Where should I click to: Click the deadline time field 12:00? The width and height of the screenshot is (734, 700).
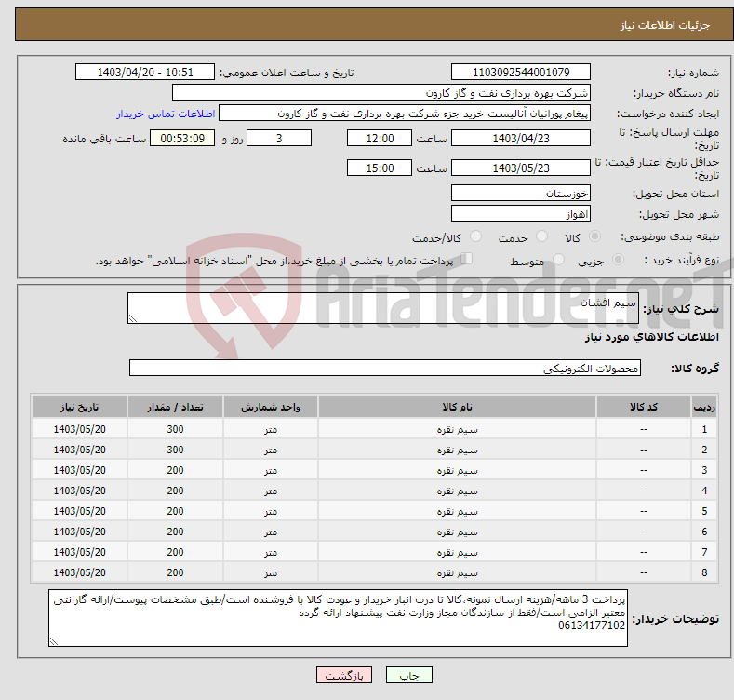click(380, 138)
